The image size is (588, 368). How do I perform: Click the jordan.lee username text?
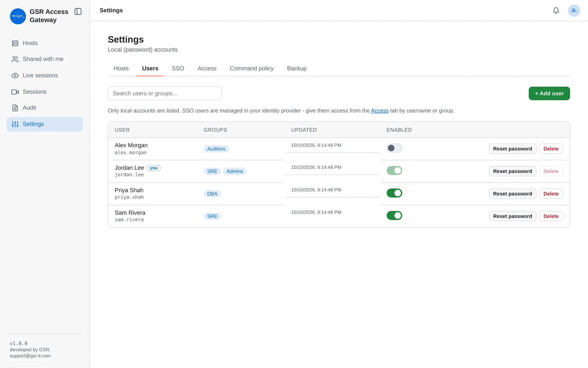tap(129, 175)
